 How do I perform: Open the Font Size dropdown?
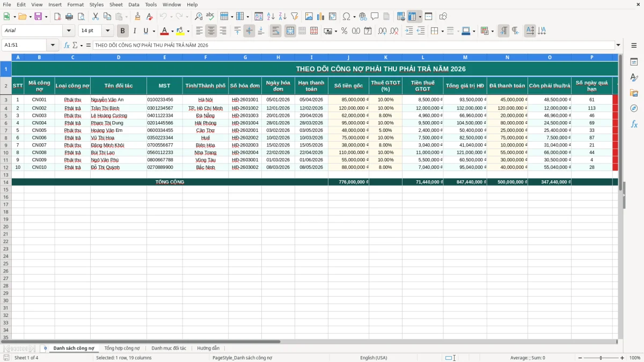107,31
